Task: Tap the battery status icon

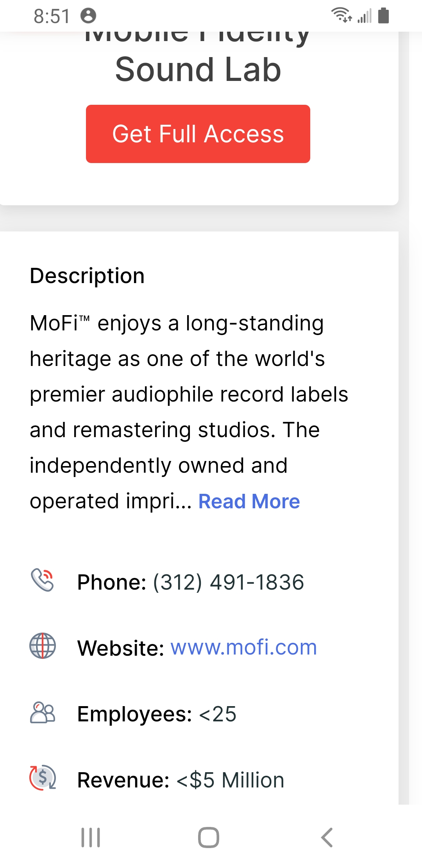Action: point(384,15)
